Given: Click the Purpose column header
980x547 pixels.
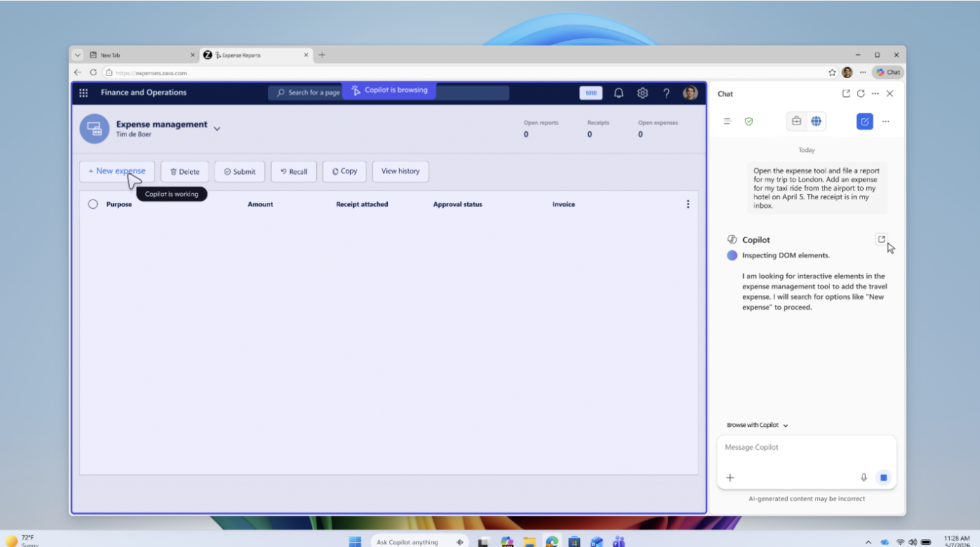Looking at the screenshot, I should [x=119, y=205].
